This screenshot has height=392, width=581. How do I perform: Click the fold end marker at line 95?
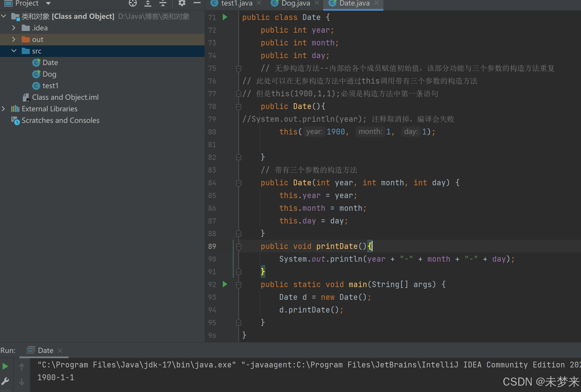(x=239, y=322)
